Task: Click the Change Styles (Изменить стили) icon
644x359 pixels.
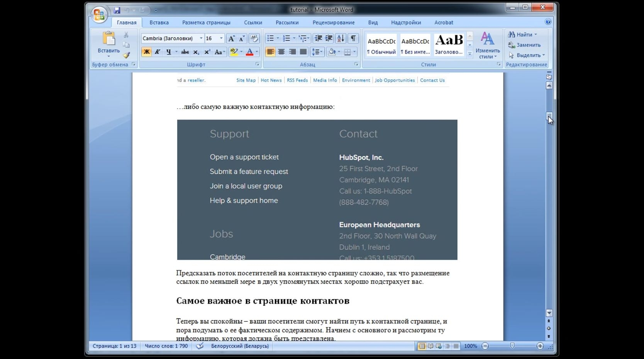Action: click(487, 39)
